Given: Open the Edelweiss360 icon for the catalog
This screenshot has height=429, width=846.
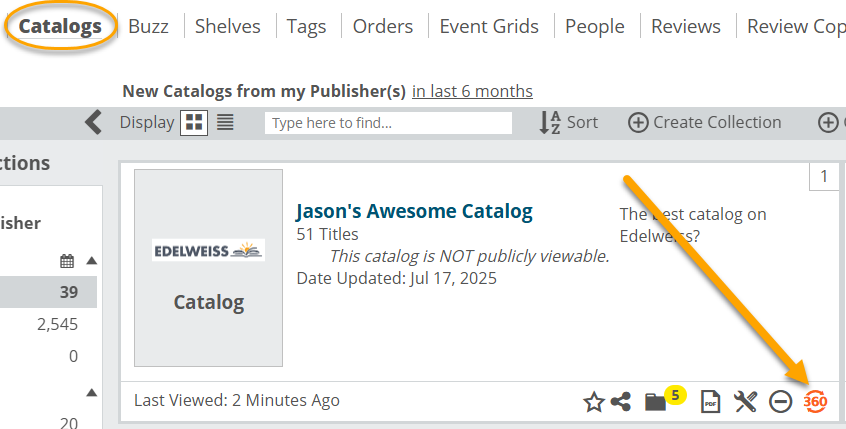Looking at the screenshot, I should pos(815,402).
